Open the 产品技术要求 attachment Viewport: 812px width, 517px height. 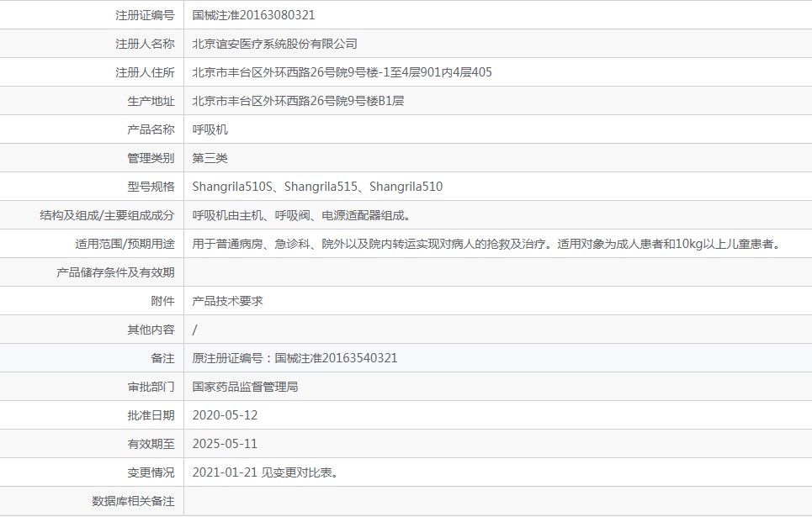coord(227,301)
